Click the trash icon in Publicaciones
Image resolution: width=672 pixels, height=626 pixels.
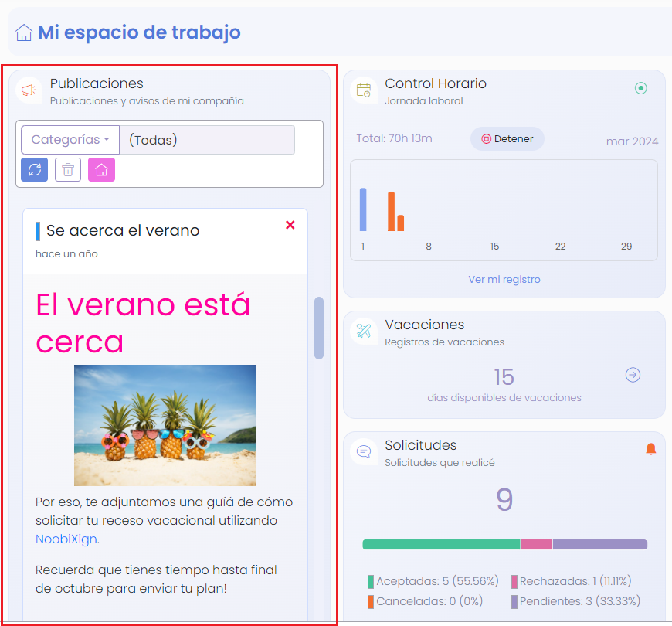(x=68, y=169)
